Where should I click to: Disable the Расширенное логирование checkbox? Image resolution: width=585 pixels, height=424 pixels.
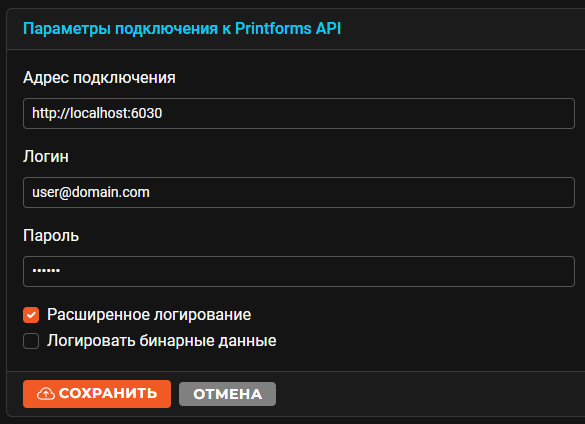click(31, 315)
